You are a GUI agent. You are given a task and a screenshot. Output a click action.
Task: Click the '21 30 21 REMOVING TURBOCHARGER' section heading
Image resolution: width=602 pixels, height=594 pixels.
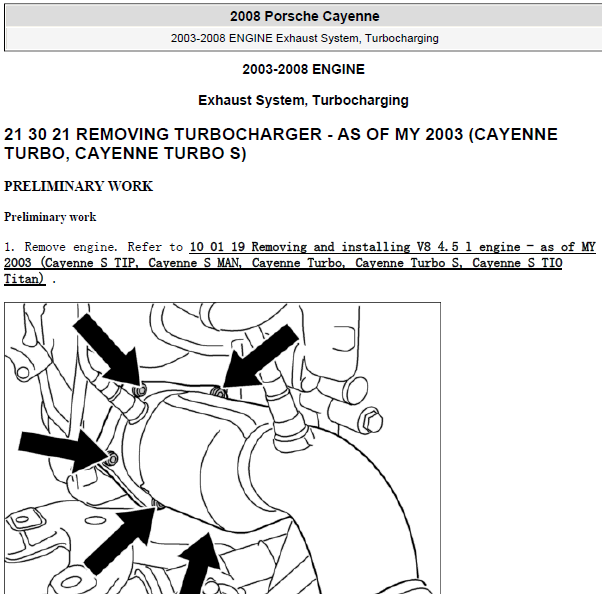281,144
